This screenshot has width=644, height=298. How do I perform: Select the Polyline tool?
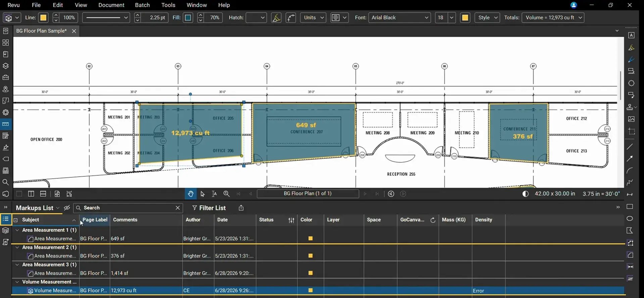click(x=630, y=182)
